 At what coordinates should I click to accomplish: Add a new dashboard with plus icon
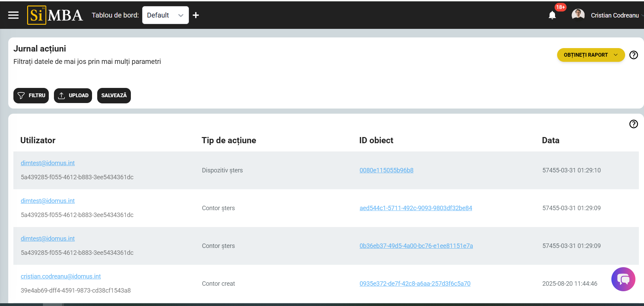(x=196, y=15)
